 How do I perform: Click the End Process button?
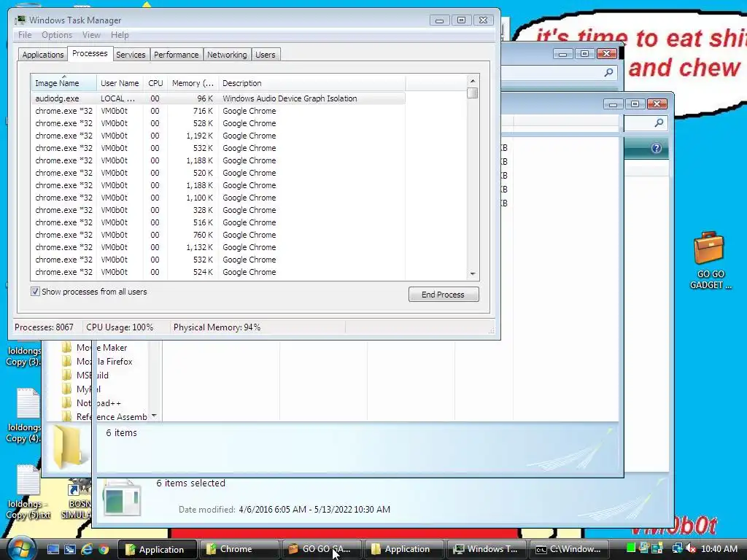[x=444, y=295]
